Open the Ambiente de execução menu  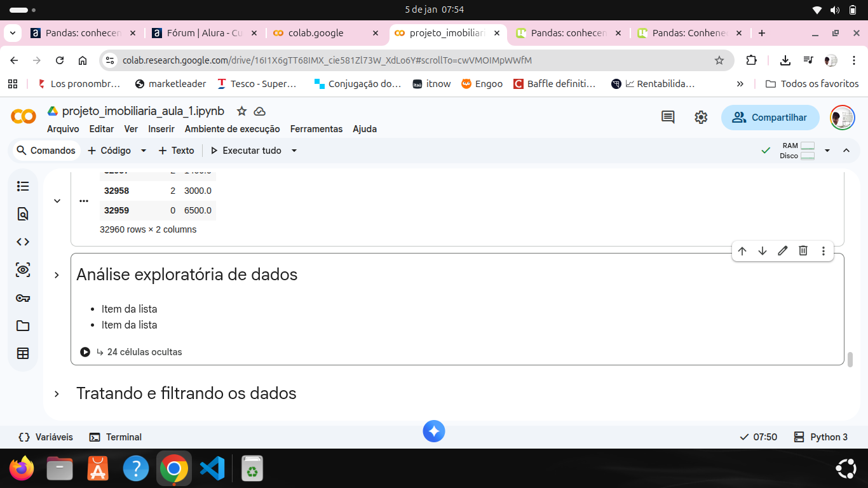coord(232,129)
